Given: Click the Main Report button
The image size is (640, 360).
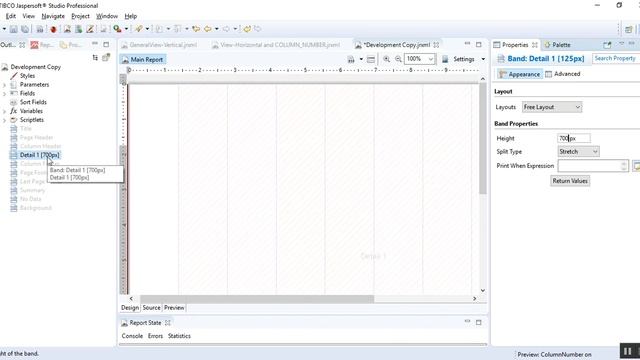Looking at the screenshot, I should pos(143,60).
